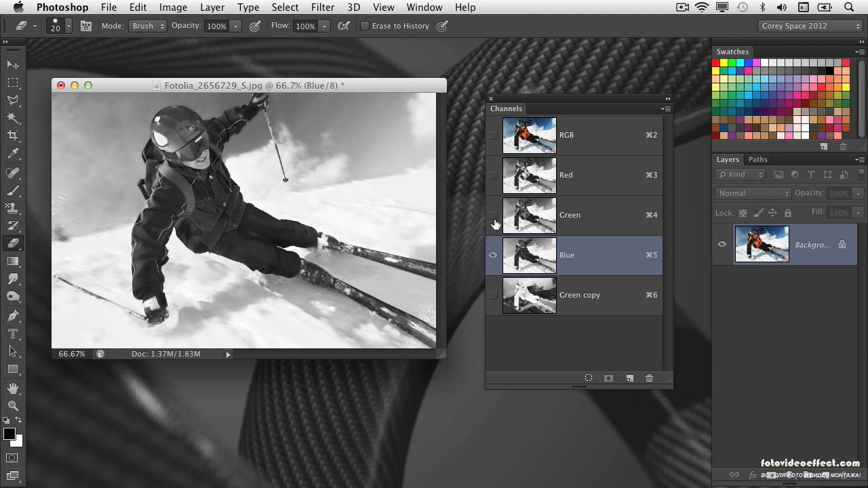This screenshot has height=488, width=868.
Task: Select the Healing Brush tool
Action: (x=13, y=174)
